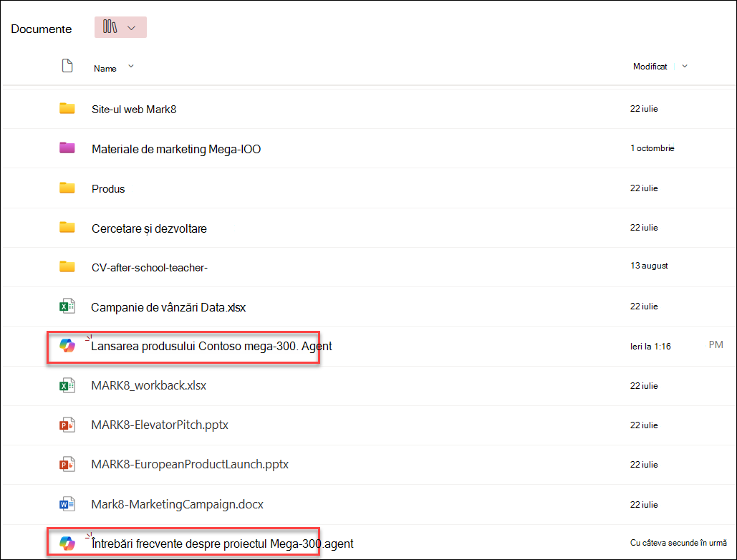Click the Produs folder icon
The height and width of the screenshot is (560, 737).
[67, 188]
